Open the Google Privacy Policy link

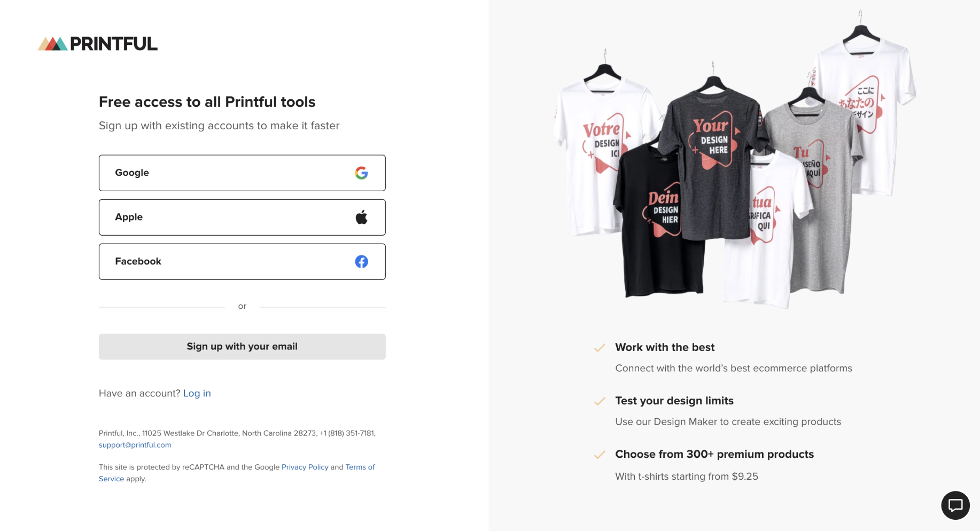pos(305,467)
